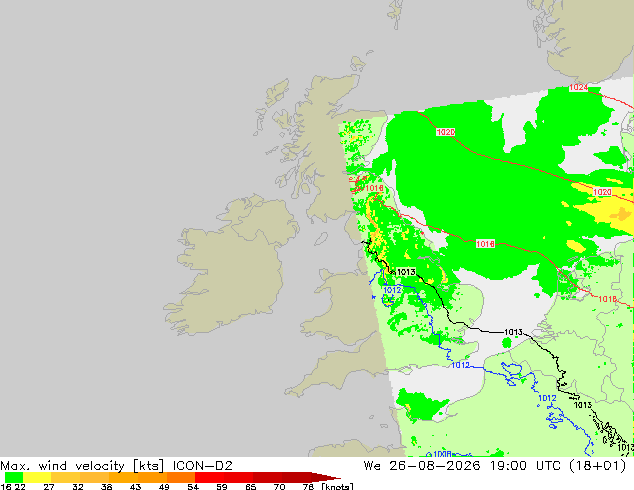Screen dimensions: 634x490
Task: Click the blue 1008 label at the map bottom
Action: point(442,454)
